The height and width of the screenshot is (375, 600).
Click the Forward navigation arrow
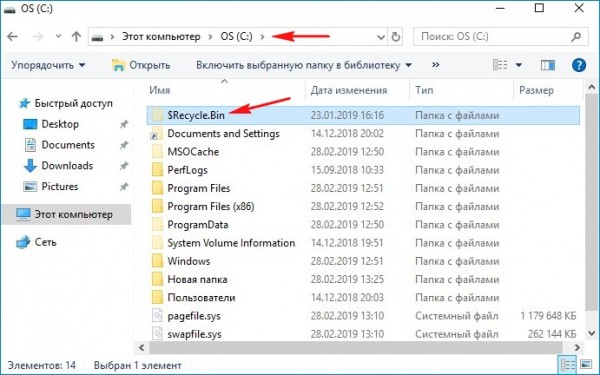(x=38, y=37)
